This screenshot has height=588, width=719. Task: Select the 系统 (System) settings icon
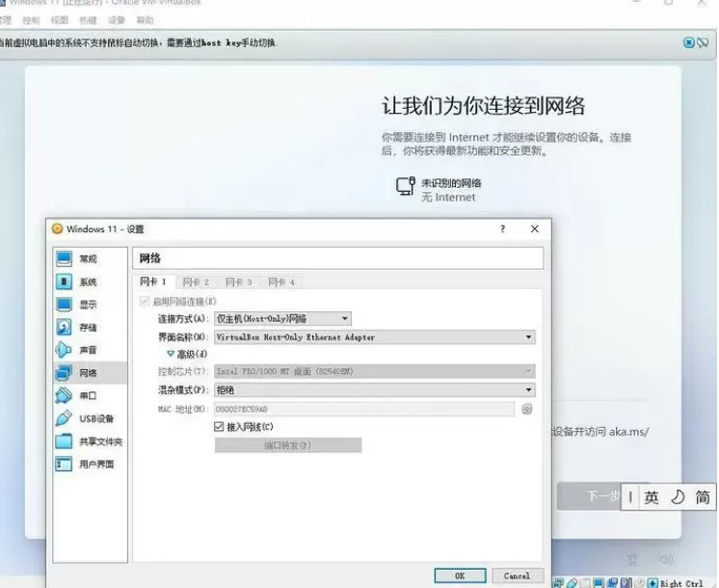64,281
